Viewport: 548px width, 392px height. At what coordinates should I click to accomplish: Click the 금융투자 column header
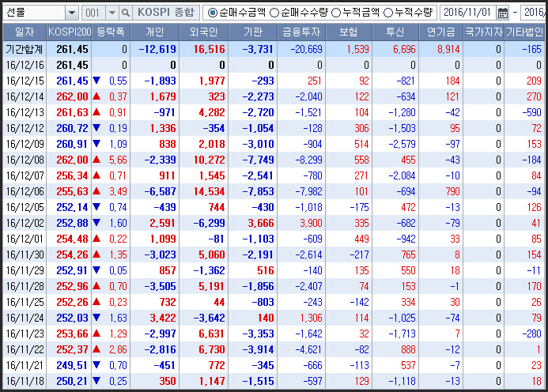point(301,32)
